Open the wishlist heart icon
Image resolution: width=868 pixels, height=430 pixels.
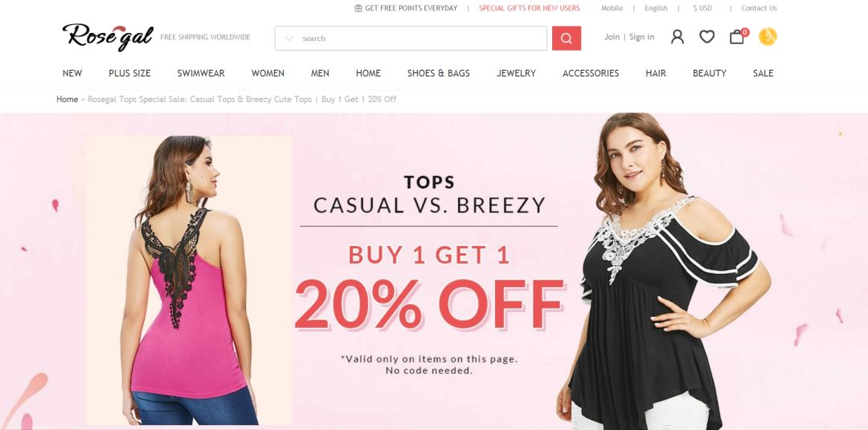(707, 37)
